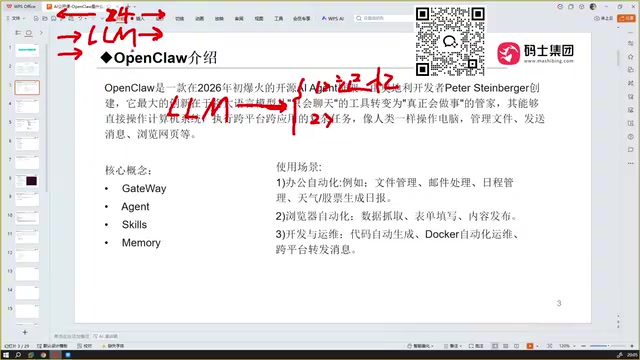
Task: Switch to the 切换 (Transitions) tab
Action: coord(180,18)
